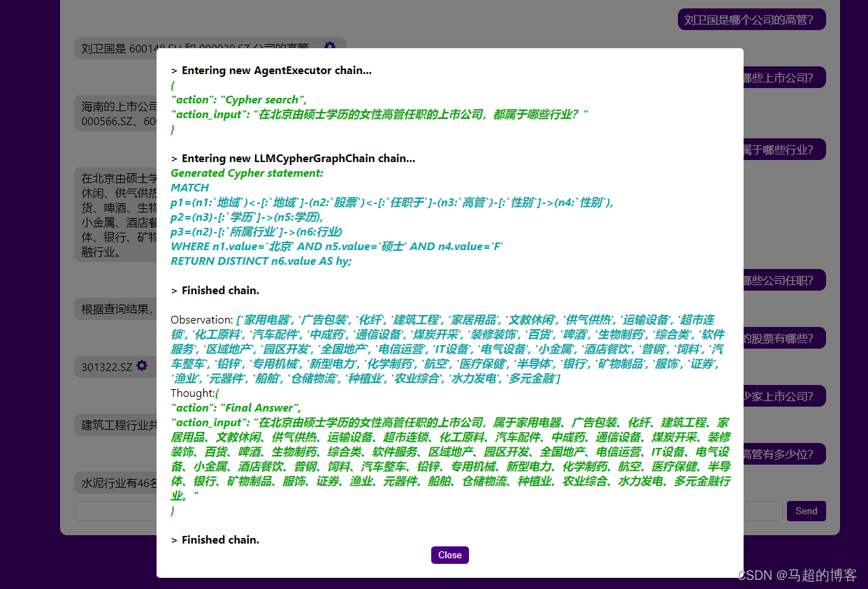Click the Cypher line starting p3=(n2)

[256, 232]
